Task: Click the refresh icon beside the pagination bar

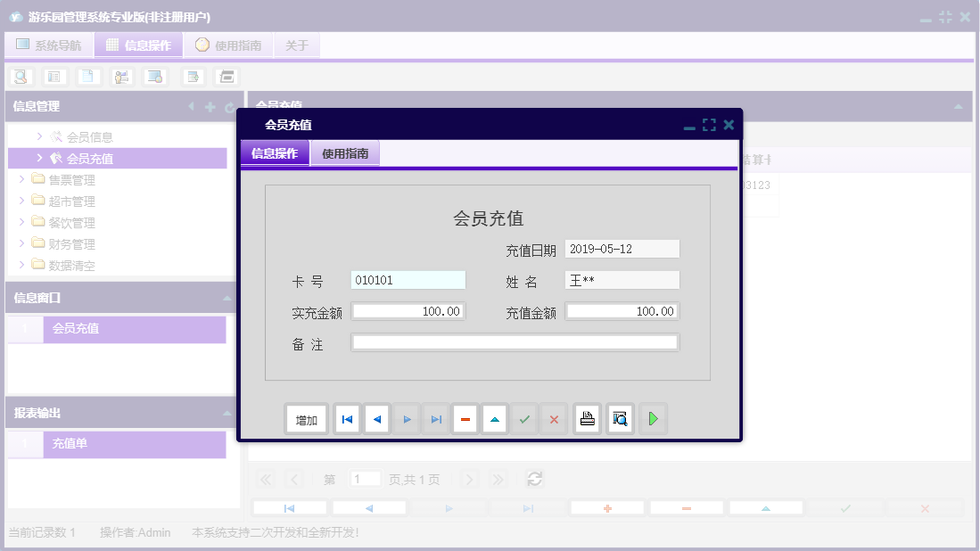Action: [534, 479]
